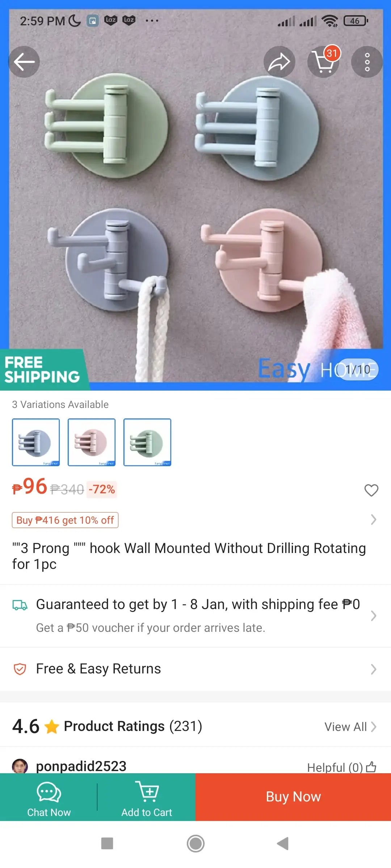The height and width of the screenshot is (868, 391).
Task: Like the review with Helpful thumbs-up
Action: click(x=371, y=766)
